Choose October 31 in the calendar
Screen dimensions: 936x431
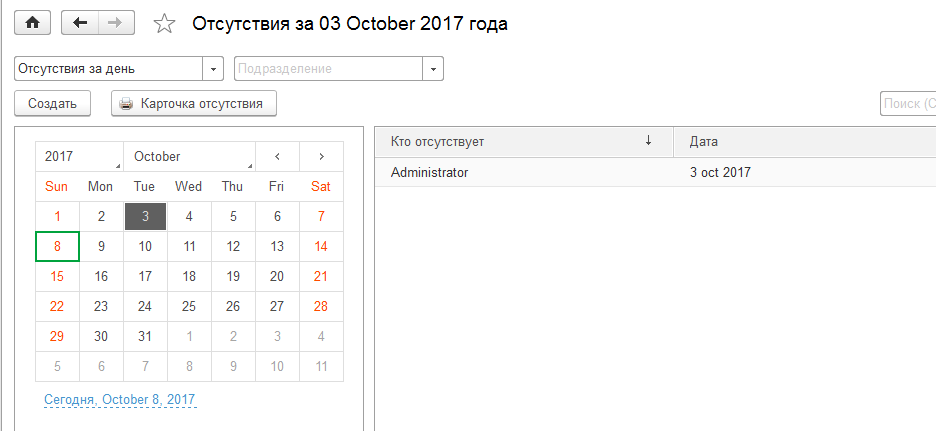tap(145, 336)
